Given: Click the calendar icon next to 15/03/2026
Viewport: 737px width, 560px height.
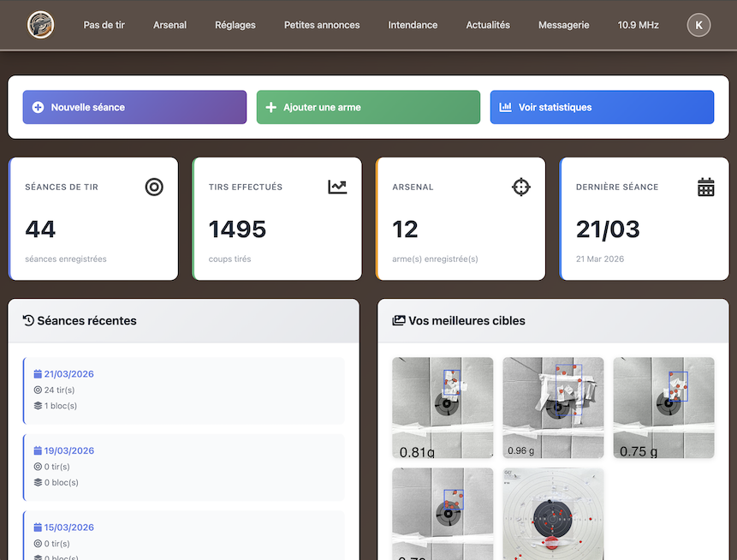Looking at the screenshot, I should click(38, 527).
